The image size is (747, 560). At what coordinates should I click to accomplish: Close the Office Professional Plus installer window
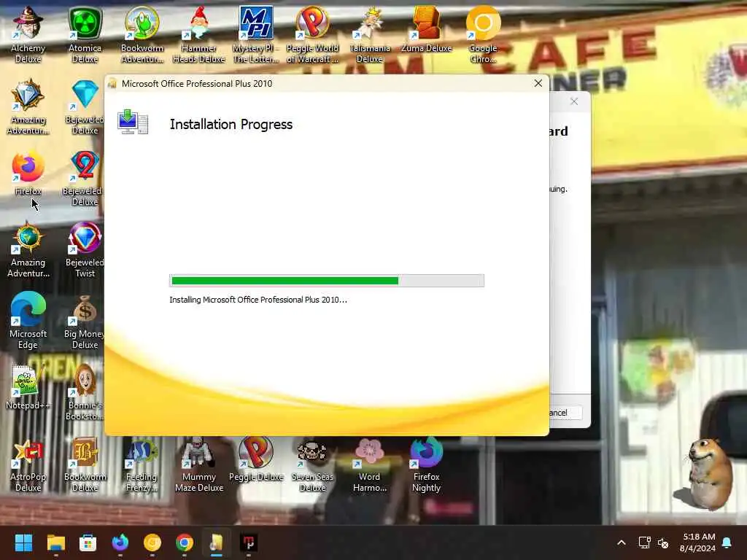pyautogui.click(x=538, y=83)
